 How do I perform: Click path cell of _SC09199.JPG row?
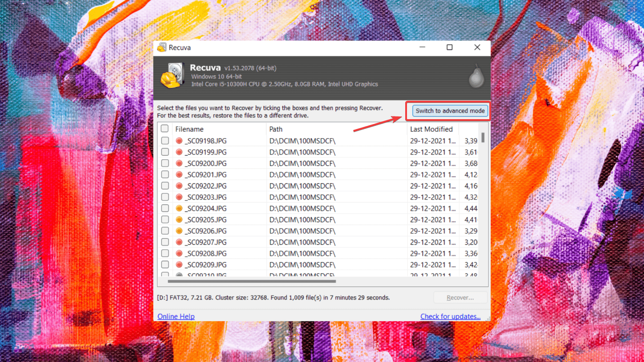303,152
